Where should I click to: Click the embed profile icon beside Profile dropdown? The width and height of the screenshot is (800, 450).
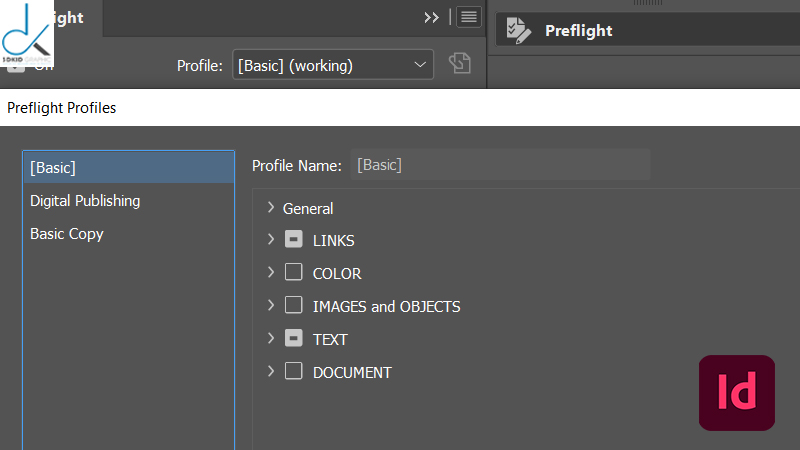[460, 64]
